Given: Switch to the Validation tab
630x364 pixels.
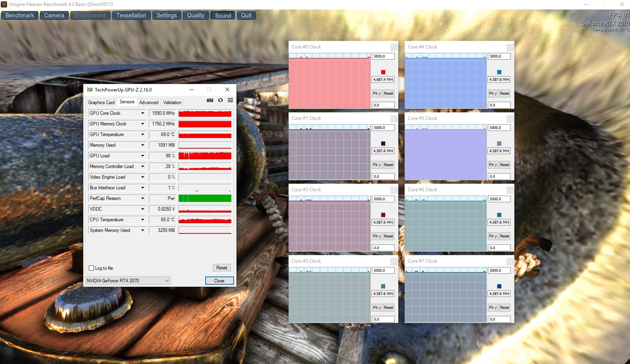Looking at the screenshot, I should click(172, 103).
